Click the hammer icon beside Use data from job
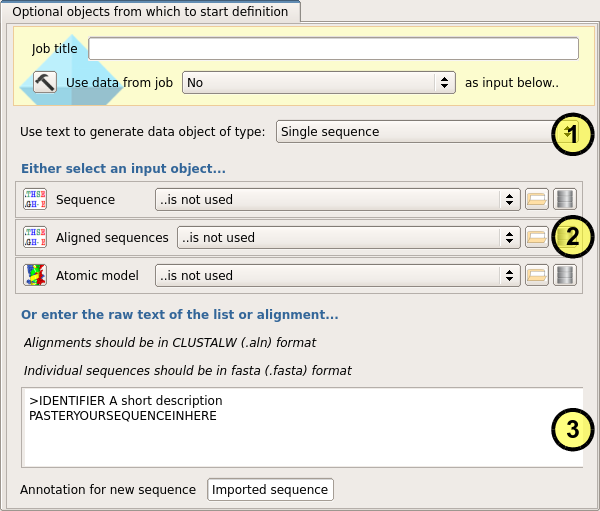This screenshot has height=511, width=600. point(44,82)
